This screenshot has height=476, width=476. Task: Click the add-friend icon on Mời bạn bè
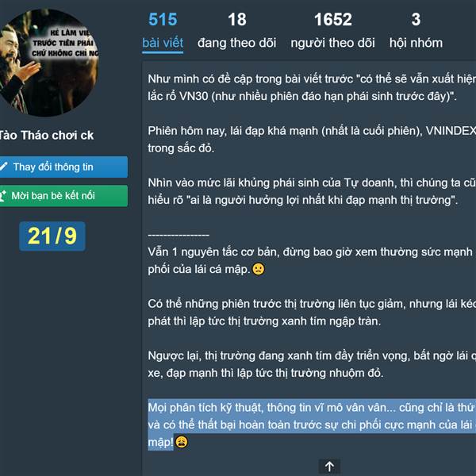point(2,195)
